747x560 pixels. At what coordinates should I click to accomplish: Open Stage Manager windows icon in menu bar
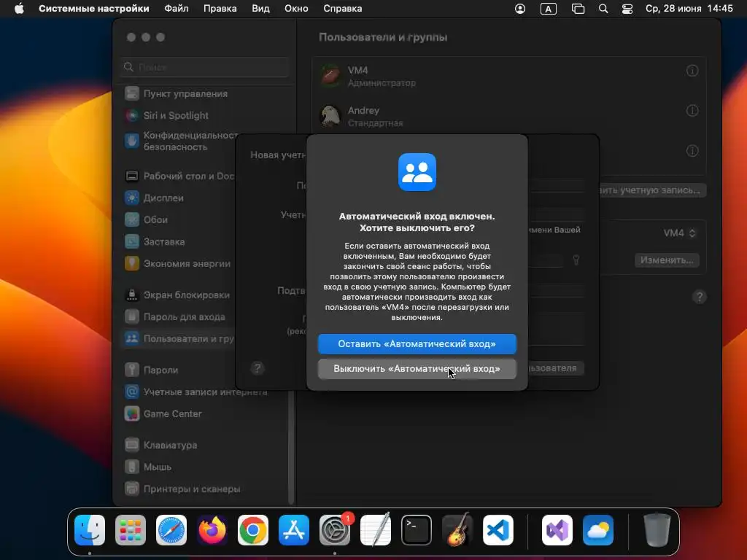[578, 9]
